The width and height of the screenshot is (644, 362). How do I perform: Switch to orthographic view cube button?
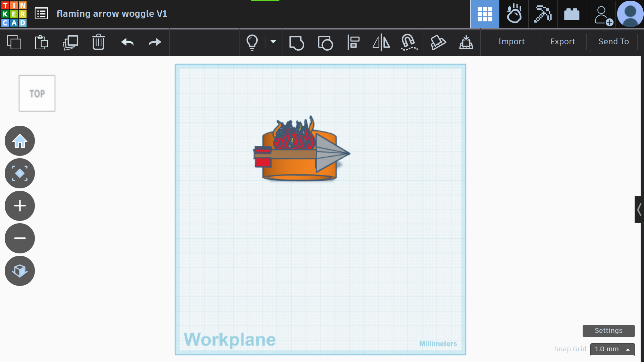tap(20, 271)
